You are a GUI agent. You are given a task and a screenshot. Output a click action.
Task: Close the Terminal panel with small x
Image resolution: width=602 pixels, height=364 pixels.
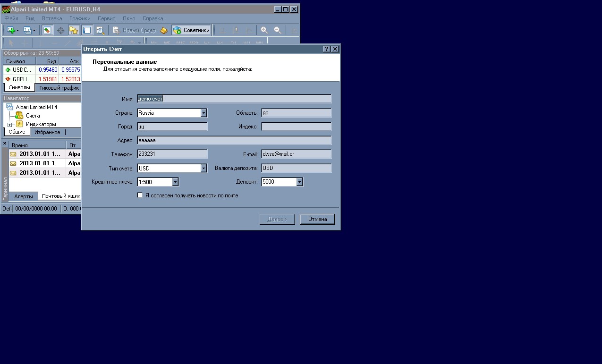[5, 144]
